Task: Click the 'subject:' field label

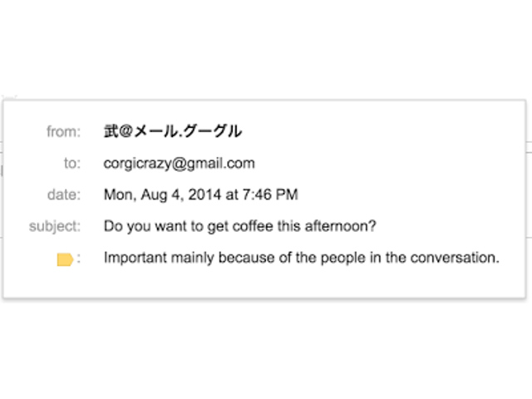Action: [x=55, y=227]
